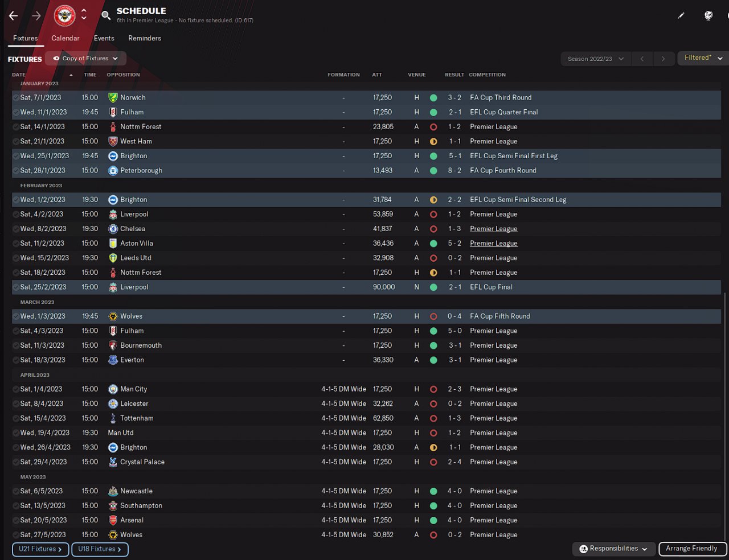729x560 pixels.
Task: Go to the previous season with the left chevron
Action: click(x=642, y=59)
